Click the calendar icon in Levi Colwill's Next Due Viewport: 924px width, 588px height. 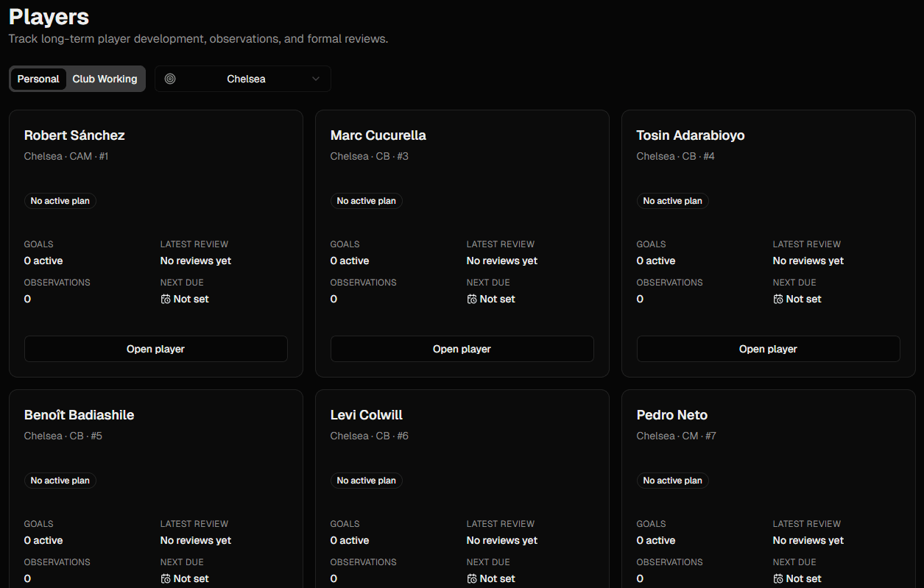(472, 578)
